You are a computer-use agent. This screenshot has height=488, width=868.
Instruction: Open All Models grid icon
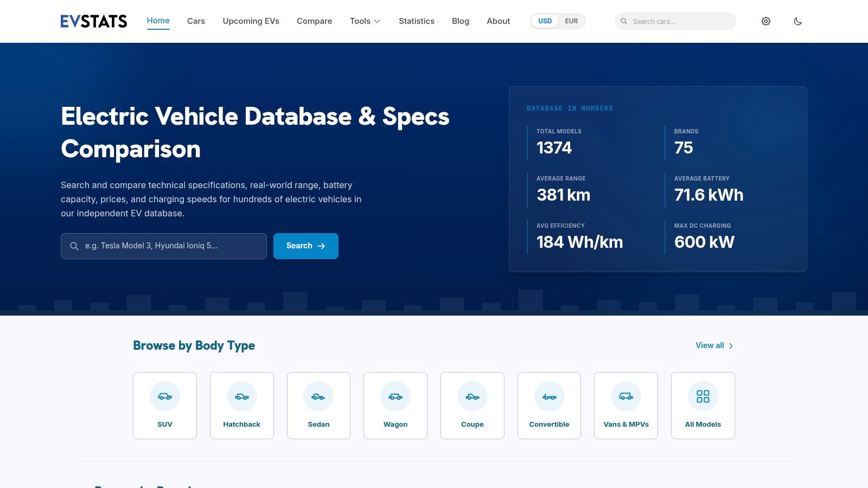coord(703,396)
